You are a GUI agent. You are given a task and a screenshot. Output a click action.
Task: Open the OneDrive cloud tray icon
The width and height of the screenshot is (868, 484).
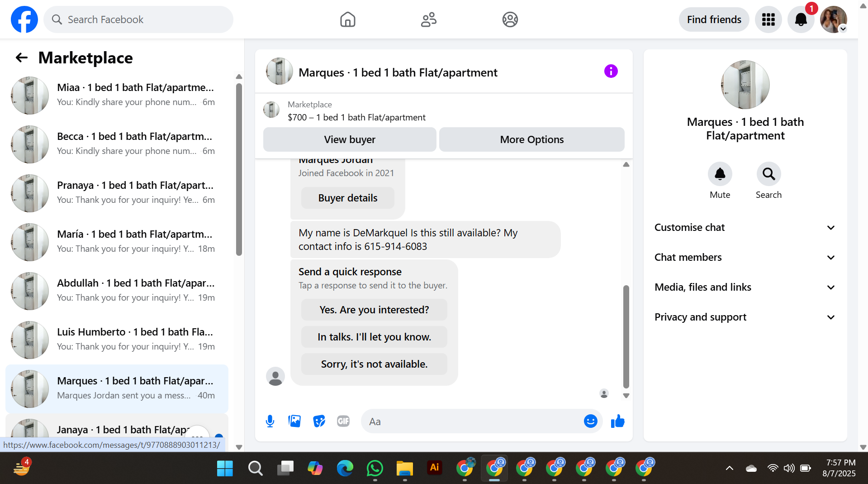(751, 468)
